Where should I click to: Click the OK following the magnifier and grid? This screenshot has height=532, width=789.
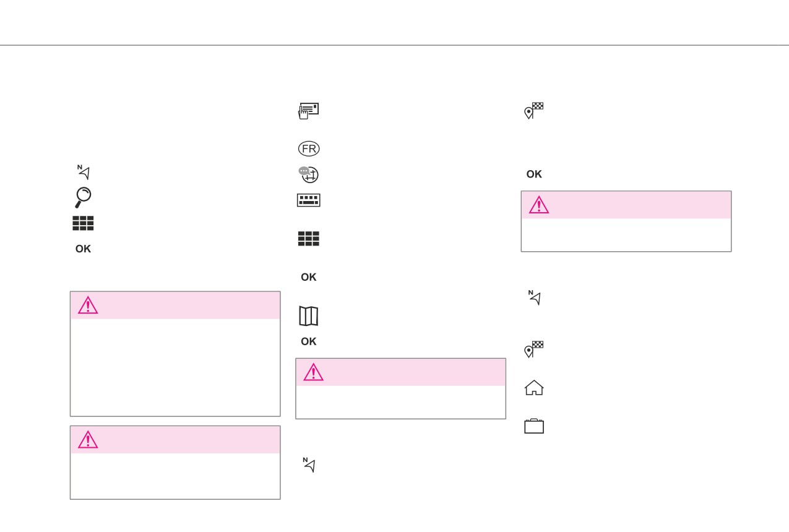point(83,249)
